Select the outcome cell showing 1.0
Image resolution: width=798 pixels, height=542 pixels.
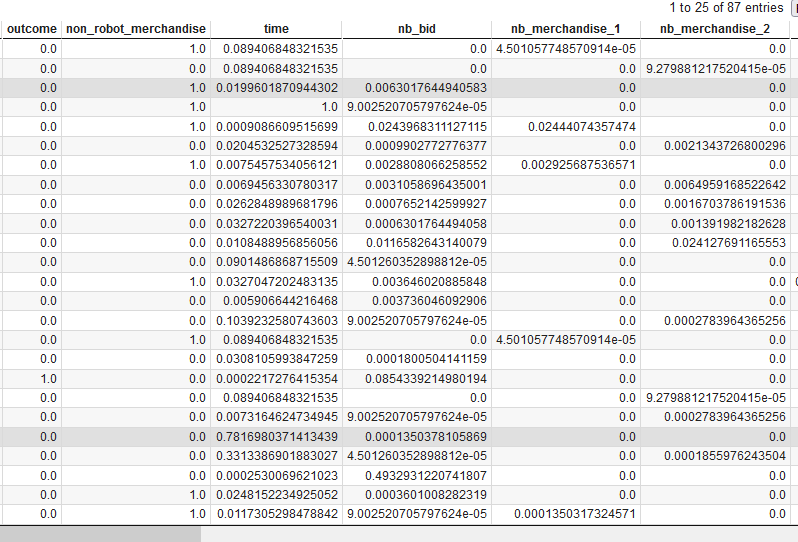pos(47,379)
